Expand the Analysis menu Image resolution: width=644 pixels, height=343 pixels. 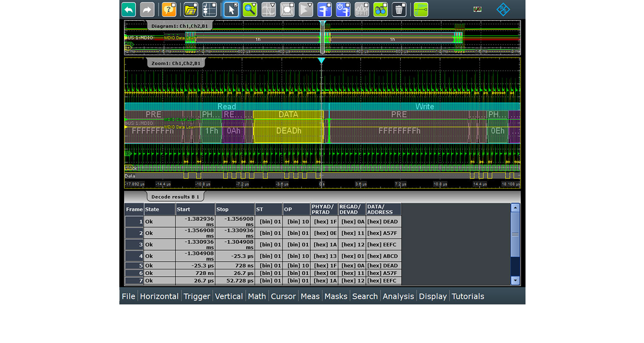pyautogui.click(x=398, y=296)
